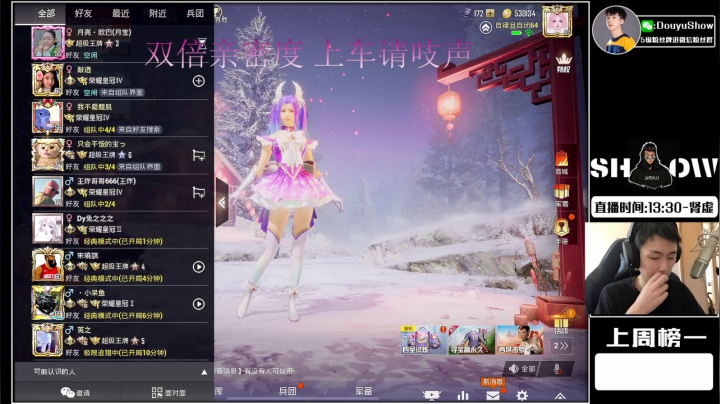
Task: Click the TV live broadcast icon
Action: point(431,395)
